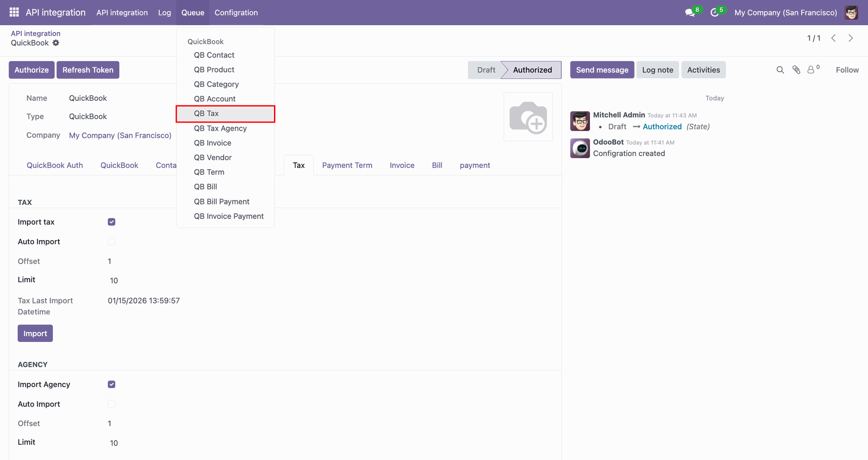Select QB Invoice from the Queue menu

[x=225, y=143]
